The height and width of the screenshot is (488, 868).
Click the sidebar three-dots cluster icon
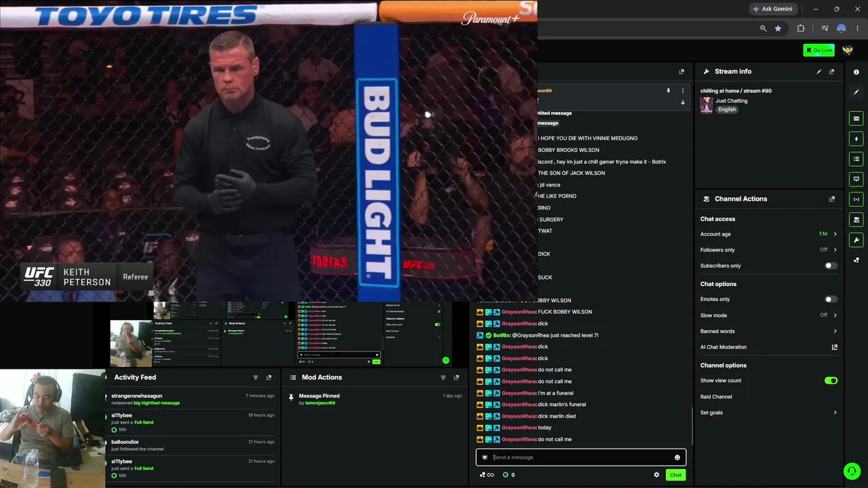(x=856, y=260)
